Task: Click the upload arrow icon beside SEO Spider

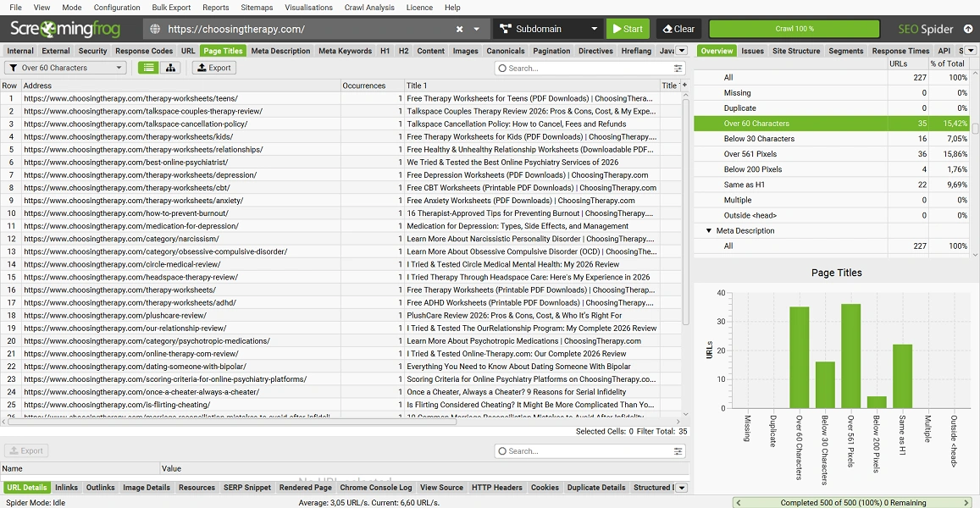Action: [x=968, y=29]
